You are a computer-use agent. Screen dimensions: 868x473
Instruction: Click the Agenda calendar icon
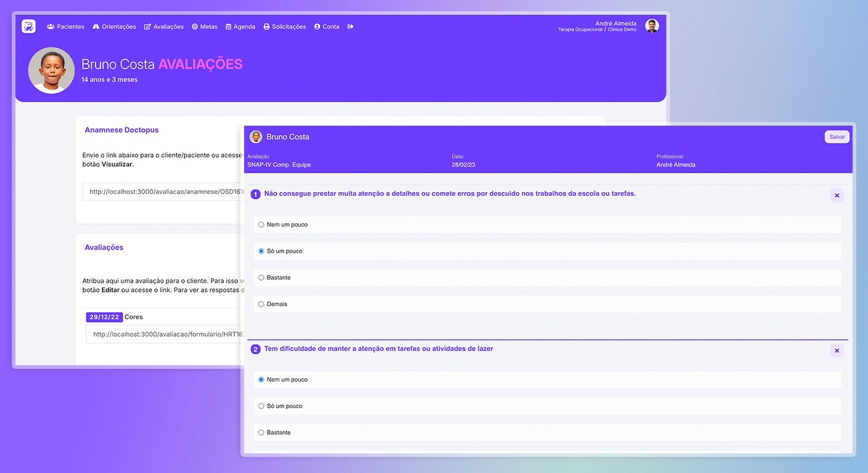click(229, 26)
